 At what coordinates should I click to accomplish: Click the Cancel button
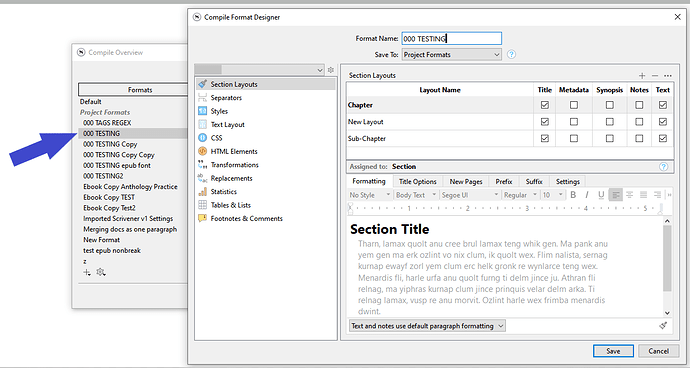tap(659, 351)
